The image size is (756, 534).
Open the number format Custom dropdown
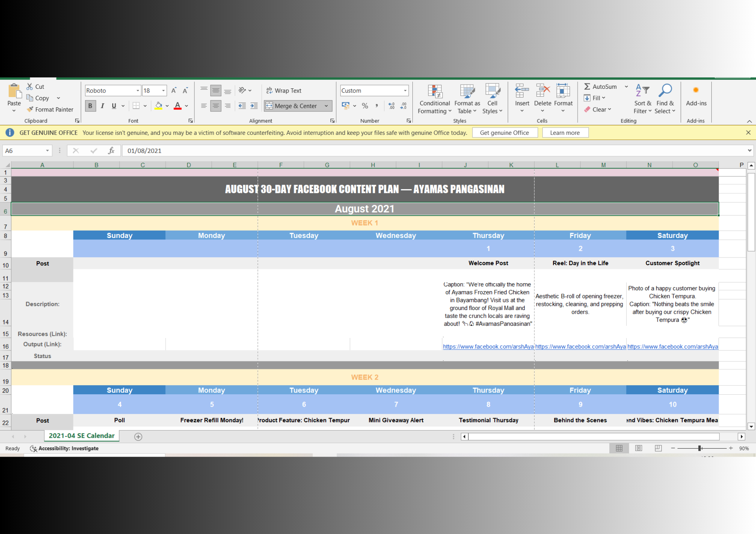click(x=405, y=91)
